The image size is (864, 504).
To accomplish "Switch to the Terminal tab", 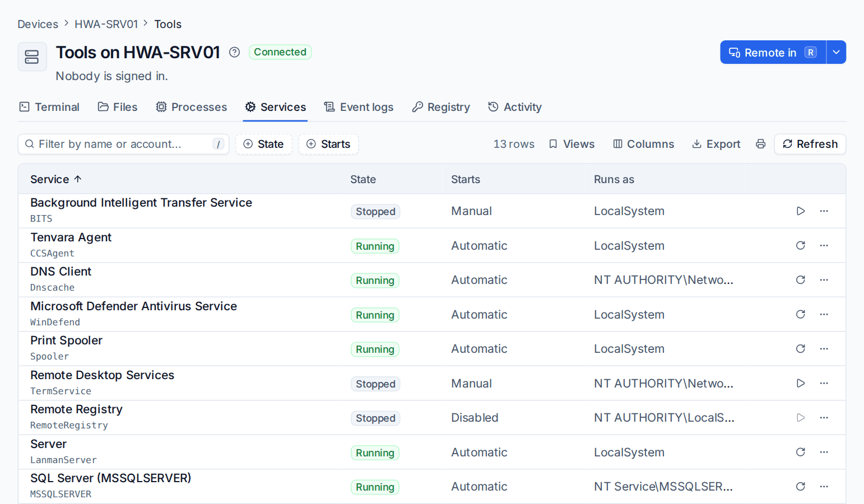I will [x=49, y=107].
